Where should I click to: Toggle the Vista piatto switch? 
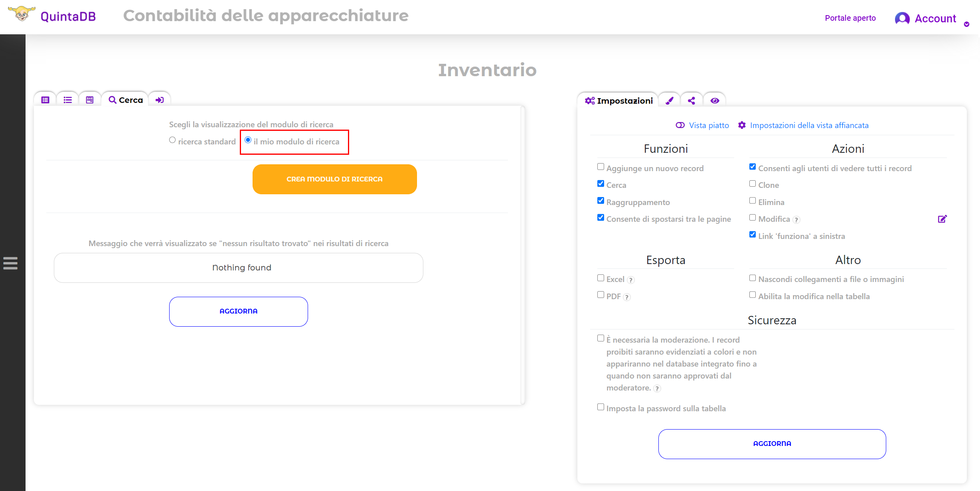click(x=680, y=125)
